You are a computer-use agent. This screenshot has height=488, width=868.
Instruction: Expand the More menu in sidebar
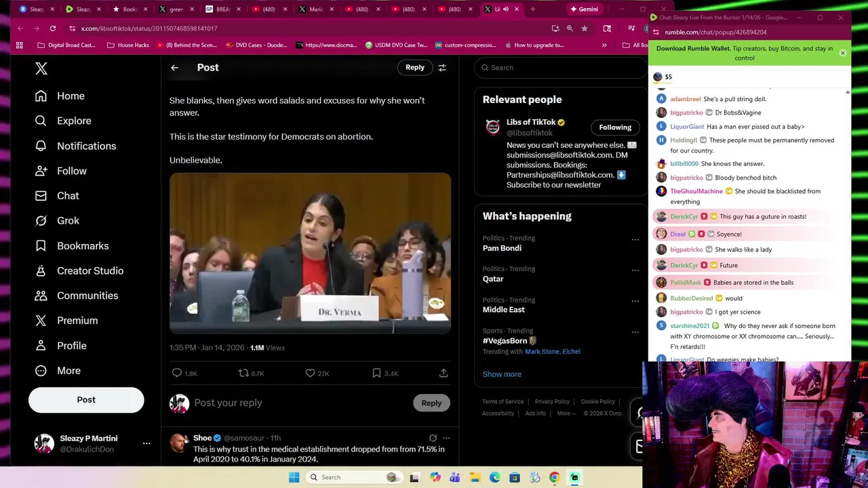click(58, 371)
